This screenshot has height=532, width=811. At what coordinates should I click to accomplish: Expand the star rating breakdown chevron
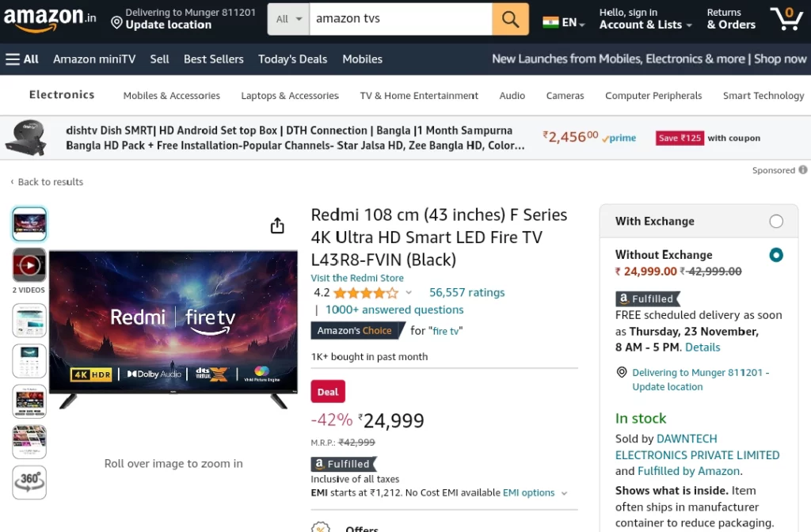point(409,293)
